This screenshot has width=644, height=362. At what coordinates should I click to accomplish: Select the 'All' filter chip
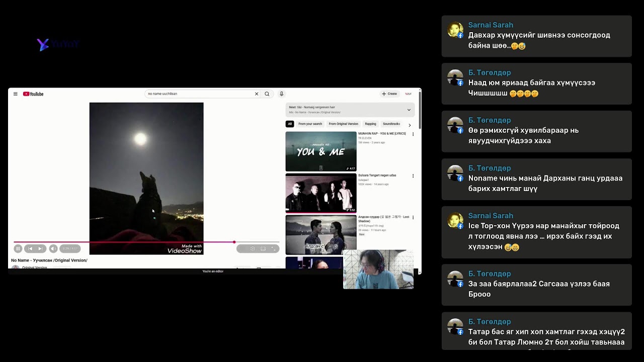(290, 124)
